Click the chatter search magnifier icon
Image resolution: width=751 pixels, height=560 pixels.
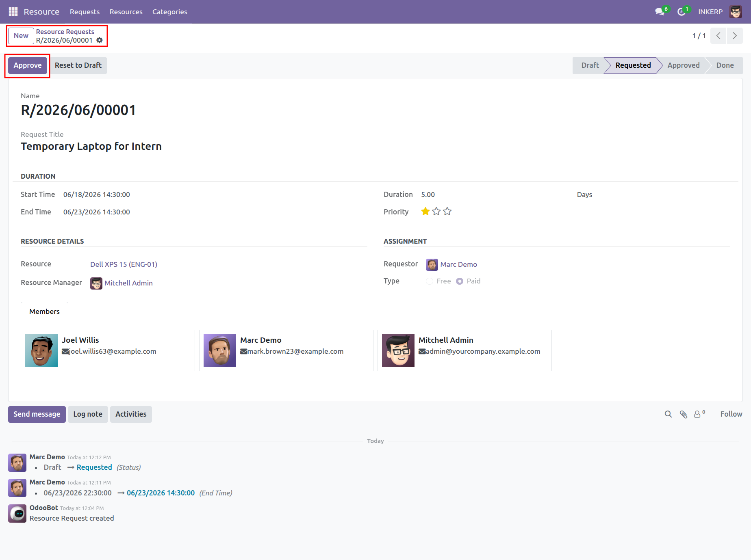pos(668,414)
